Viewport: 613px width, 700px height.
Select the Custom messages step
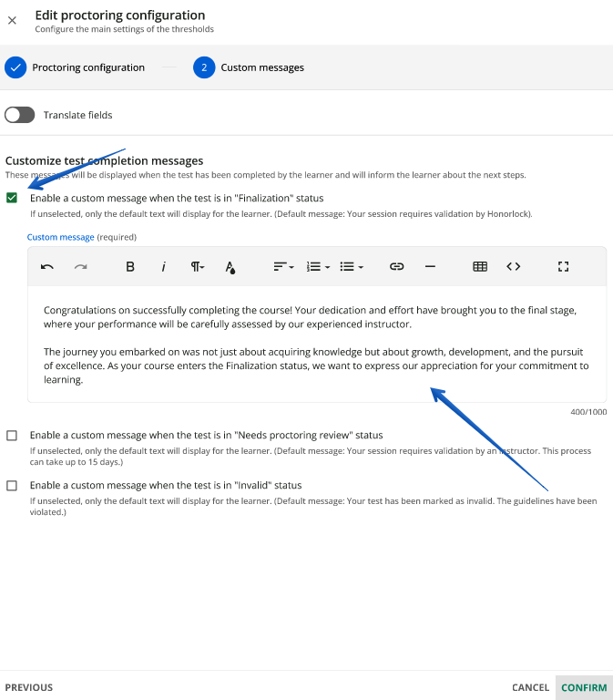click(249, 67)
